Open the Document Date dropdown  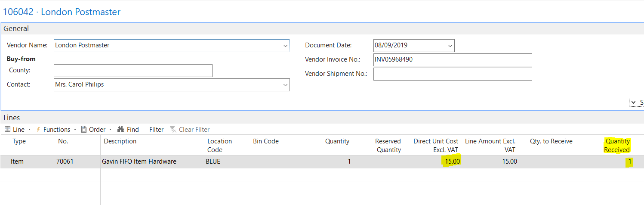click(x=450, y=46)
